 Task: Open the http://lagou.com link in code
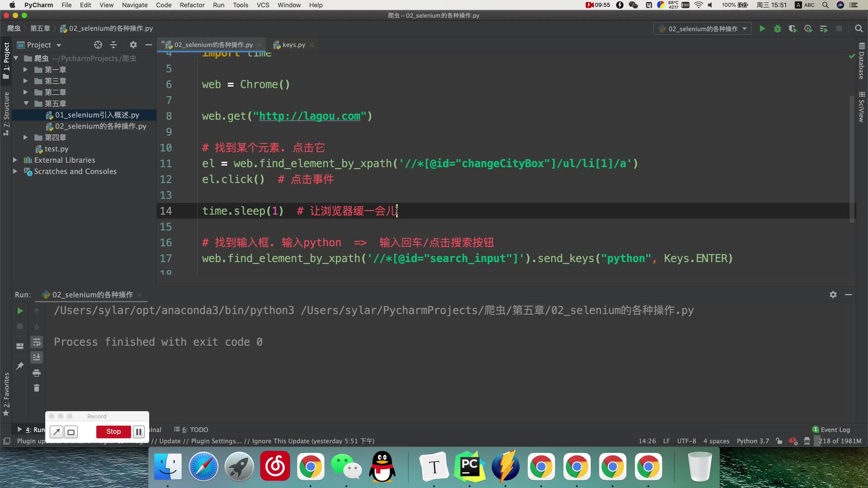pyautogui.click(x=310, y=116)
